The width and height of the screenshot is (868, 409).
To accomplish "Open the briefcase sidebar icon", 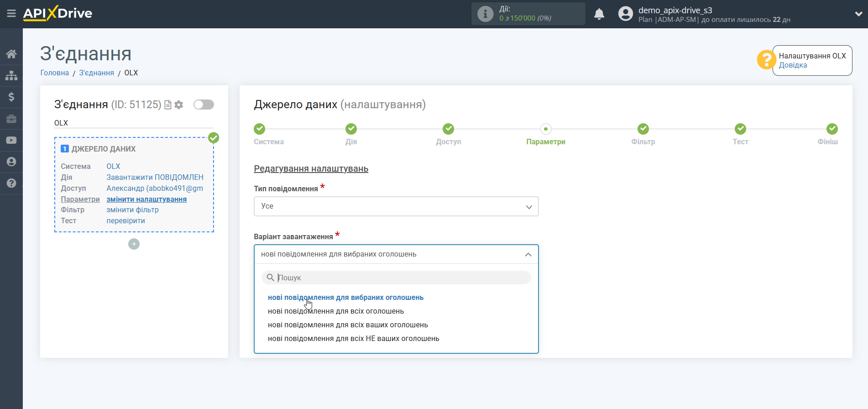I will 11,119.
